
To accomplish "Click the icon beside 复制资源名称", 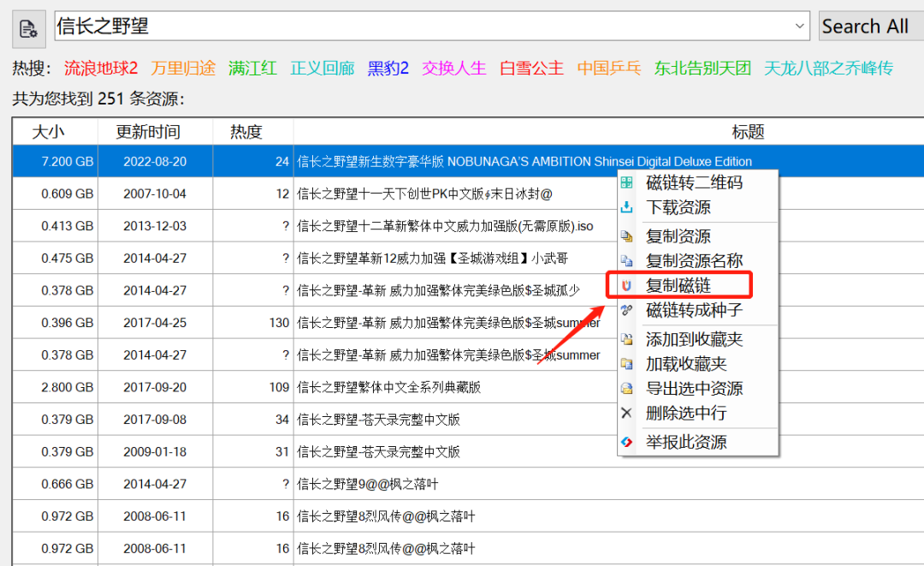I will pyautogui.click(x=626, y=260).
